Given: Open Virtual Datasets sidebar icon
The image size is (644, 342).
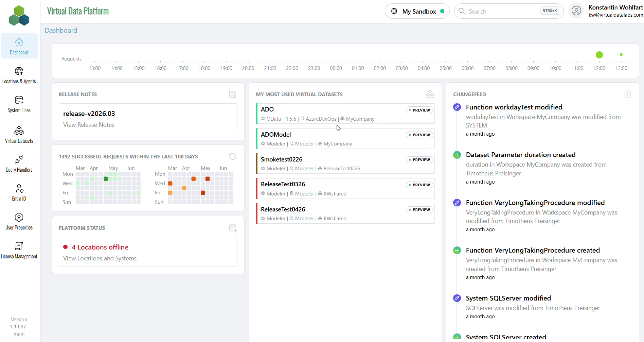Looking at the screenshot, I should tap(19, 131).
